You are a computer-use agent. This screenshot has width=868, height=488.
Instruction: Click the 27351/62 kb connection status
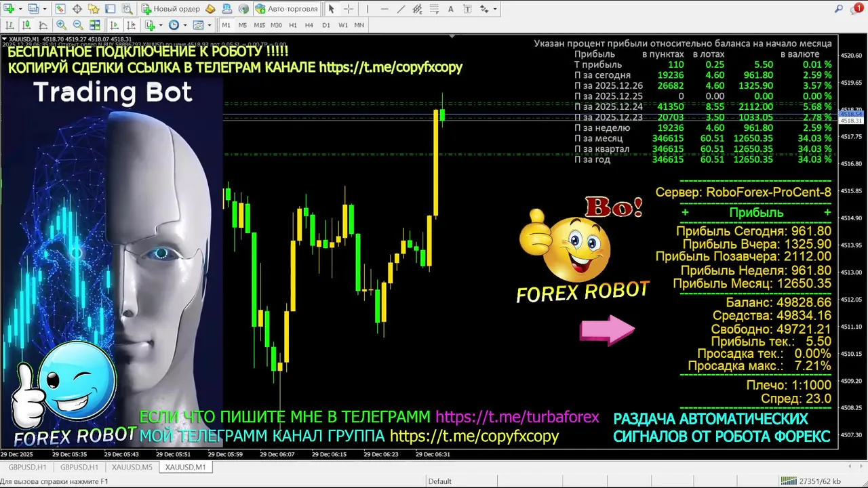[810, 481]
